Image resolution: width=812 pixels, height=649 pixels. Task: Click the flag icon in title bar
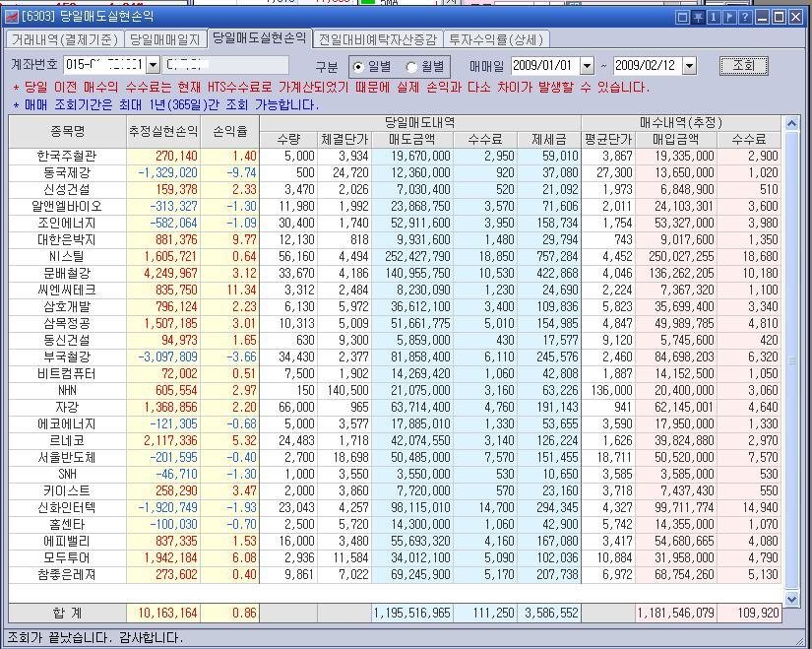(x=729, y=17)
